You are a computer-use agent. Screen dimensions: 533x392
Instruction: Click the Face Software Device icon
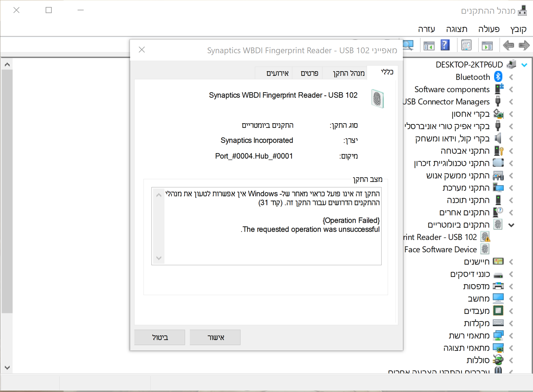coord(485,249)
